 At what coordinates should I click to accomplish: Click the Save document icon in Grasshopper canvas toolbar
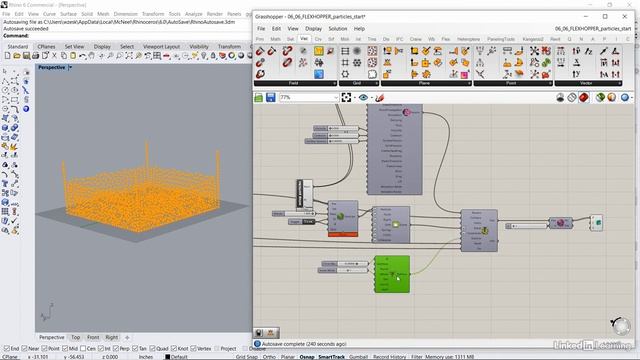(x=271, y=98)
